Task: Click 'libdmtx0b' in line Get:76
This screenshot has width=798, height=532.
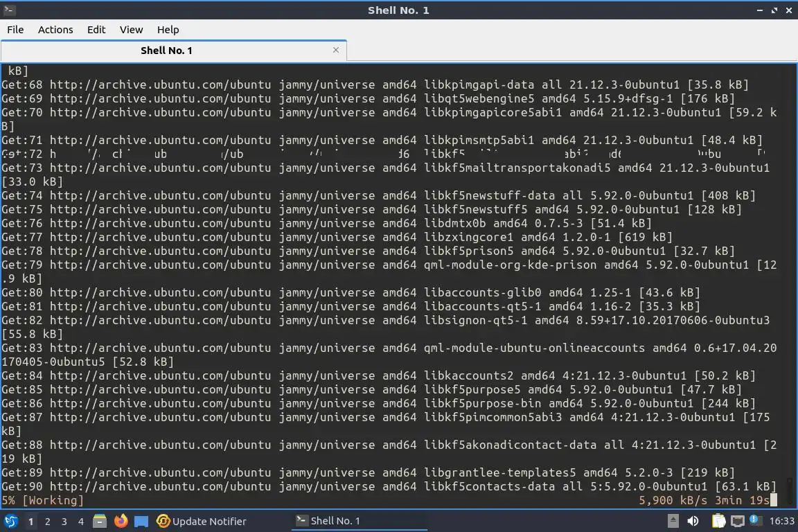Action: (x=454, y=223)
